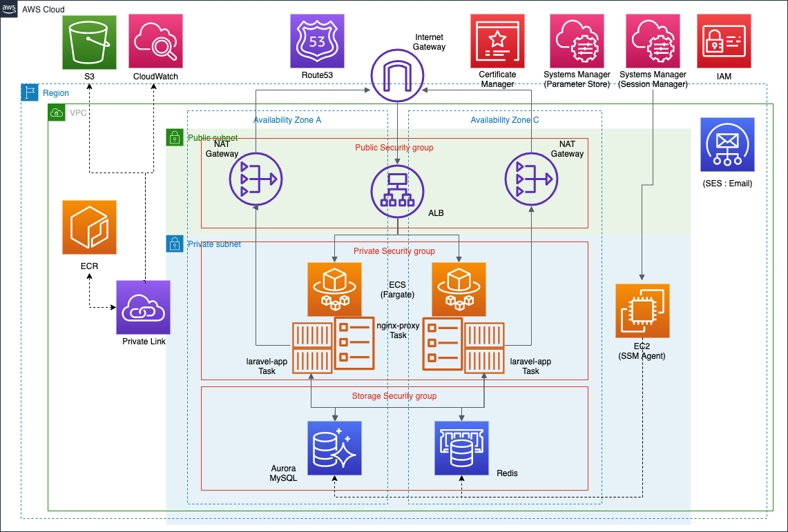Click the 'Private Security group' label
Viewport: 788px width, 532px height.
(x=394, y=251)
